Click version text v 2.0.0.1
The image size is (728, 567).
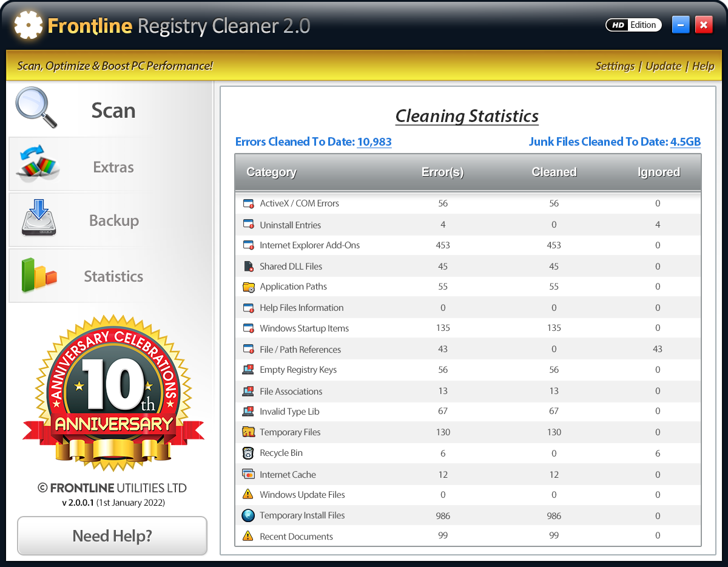(x=78, y=503)
